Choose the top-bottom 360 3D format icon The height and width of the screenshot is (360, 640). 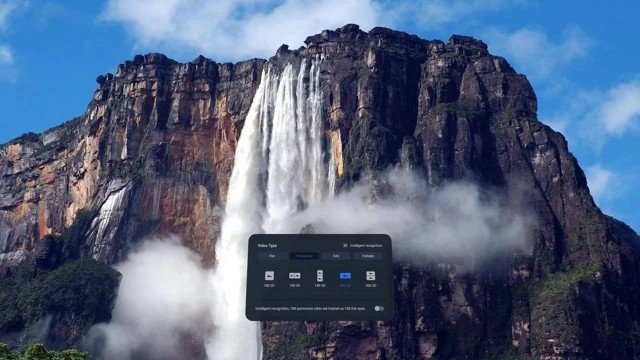point(371,276)
